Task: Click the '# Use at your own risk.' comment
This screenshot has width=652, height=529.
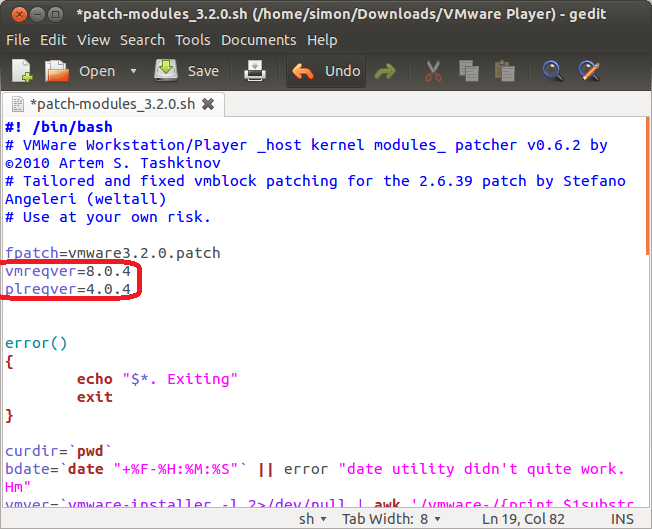Action: 108,217
